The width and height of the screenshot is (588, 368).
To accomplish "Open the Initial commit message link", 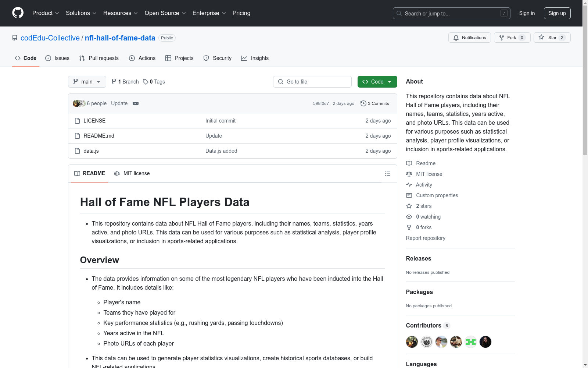I will tap(220, 121).
